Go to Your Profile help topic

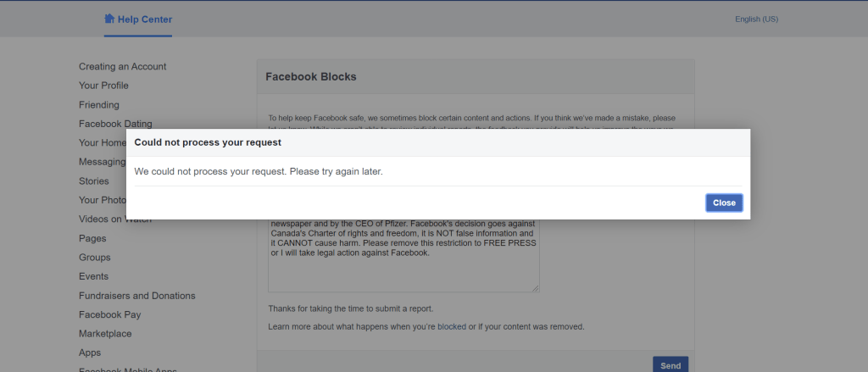pos(103,86)
